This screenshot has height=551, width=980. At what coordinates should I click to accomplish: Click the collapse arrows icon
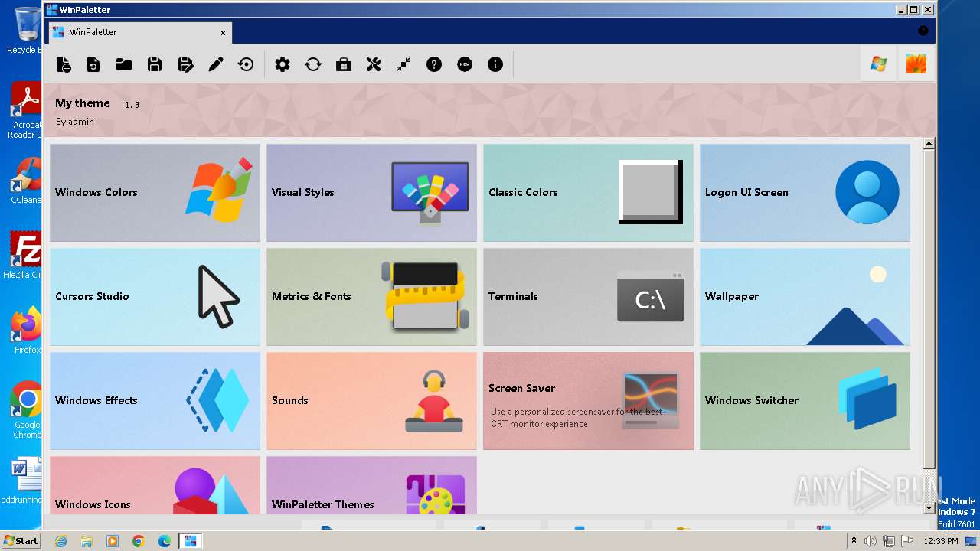tap(403, 65)
